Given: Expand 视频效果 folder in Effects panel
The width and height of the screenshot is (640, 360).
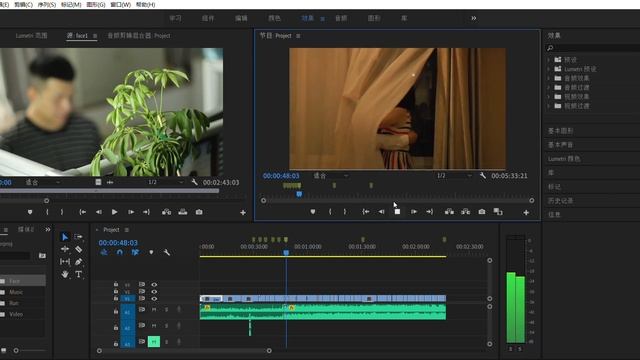Looking at the screenshot, I should point(549,96).
